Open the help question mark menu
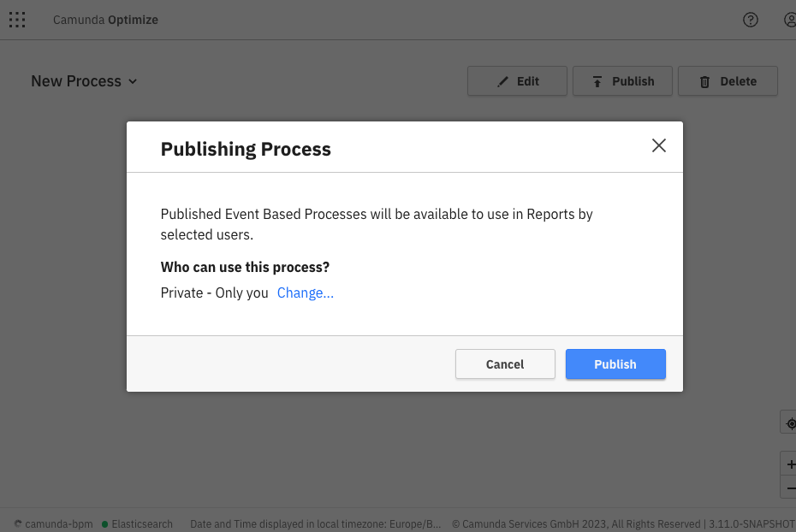The width and height of the screenshot is (796, 532). 751,20
